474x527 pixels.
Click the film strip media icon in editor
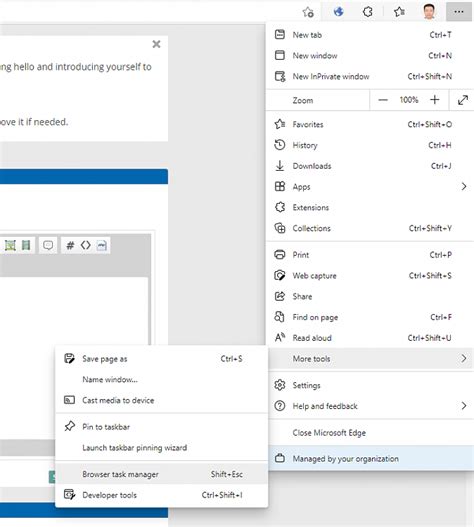(26, 245)
